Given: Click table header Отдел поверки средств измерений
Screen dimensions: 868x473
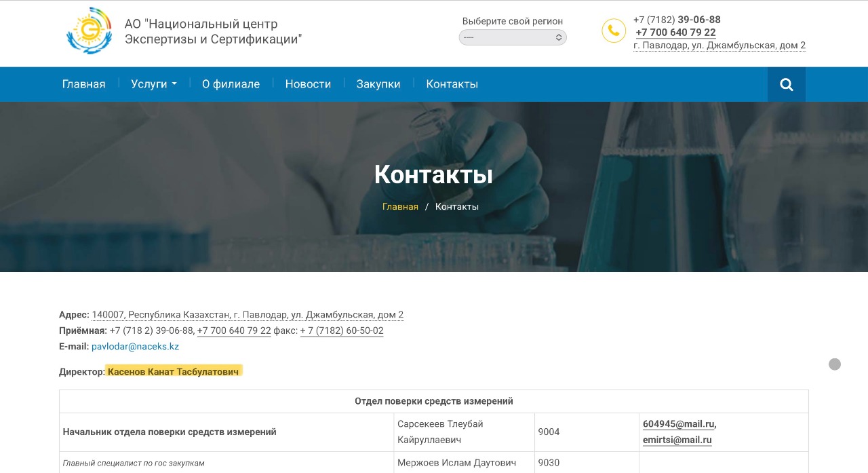Looking at the screenshot, I should (x=434, y=401).
